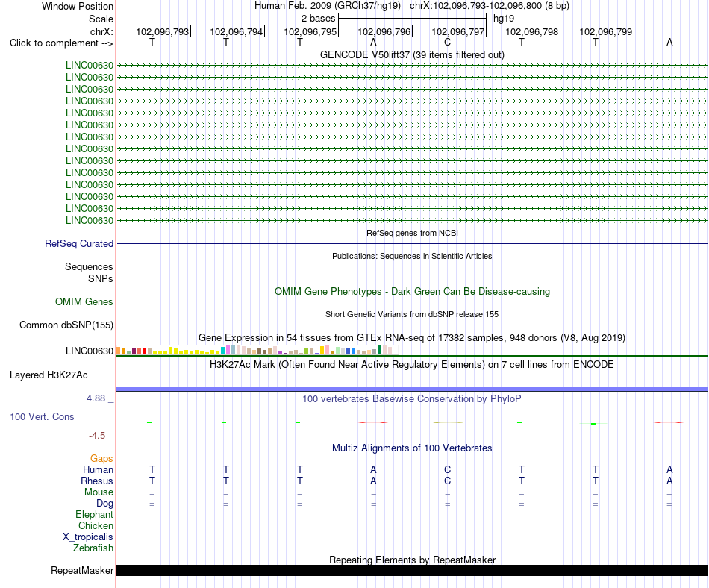
Task: Open '100 vertebrates Basewise Conservation by PhyloP'
Action: (412, 399)
